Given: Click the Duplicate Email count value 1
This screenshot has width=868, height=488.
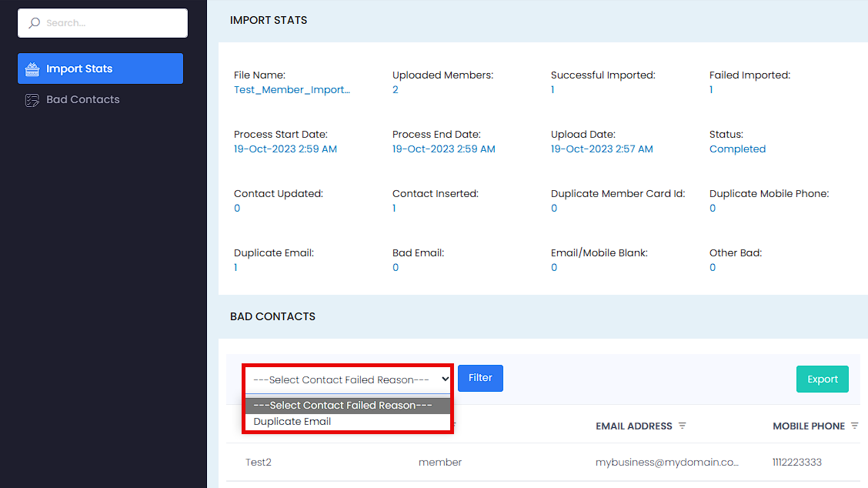Looking at the screenshot, I should pos(235,268).
